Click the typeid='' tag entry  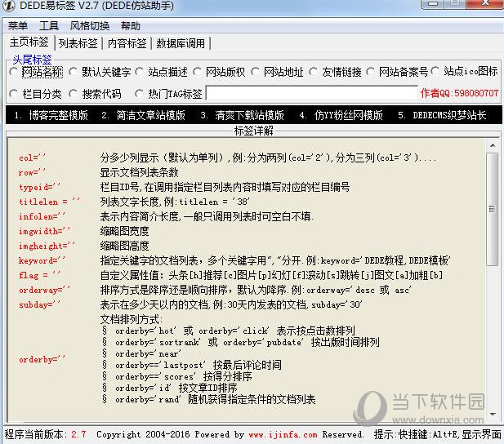[39, 187]
